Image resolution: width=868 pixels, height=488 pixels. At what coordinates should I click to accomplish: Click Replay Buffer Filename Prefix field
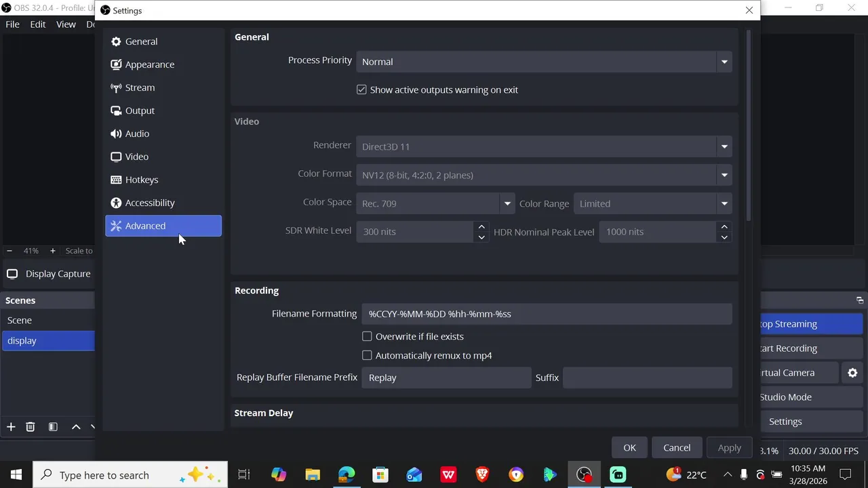click(446, 378)
